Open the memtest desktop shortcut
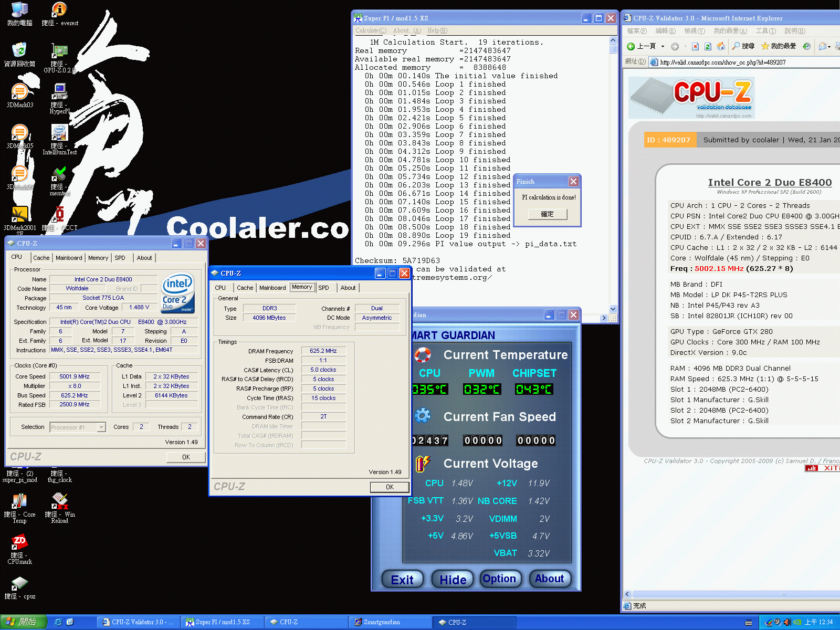This screenshot has width=840, height=630. (x=59, y=181)
